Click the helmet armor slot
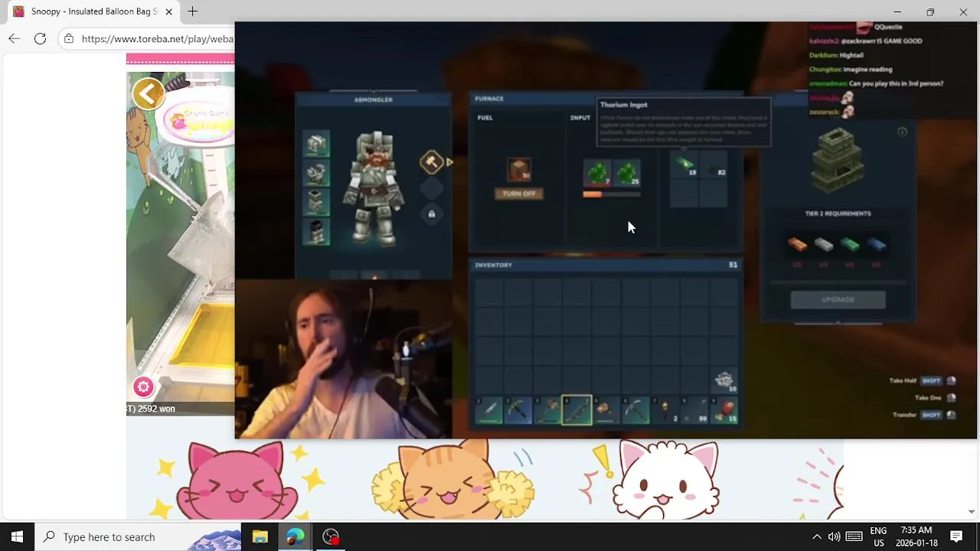 click(x=316, y=144)
